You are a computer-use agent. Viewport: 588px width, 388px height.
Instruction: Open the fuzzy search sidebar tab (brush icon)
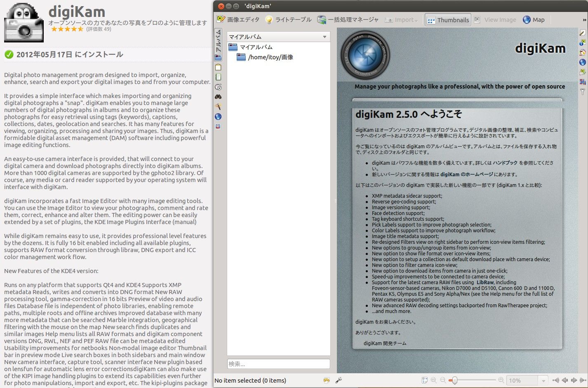[x=218, y=107]
